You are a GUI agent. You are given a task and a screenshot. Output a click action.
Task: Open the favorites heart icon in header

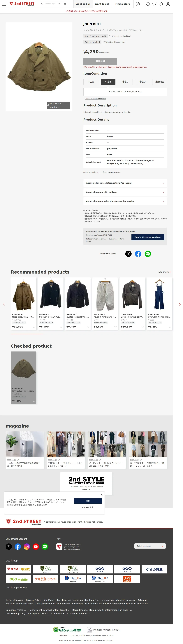(x=148, y=4)
